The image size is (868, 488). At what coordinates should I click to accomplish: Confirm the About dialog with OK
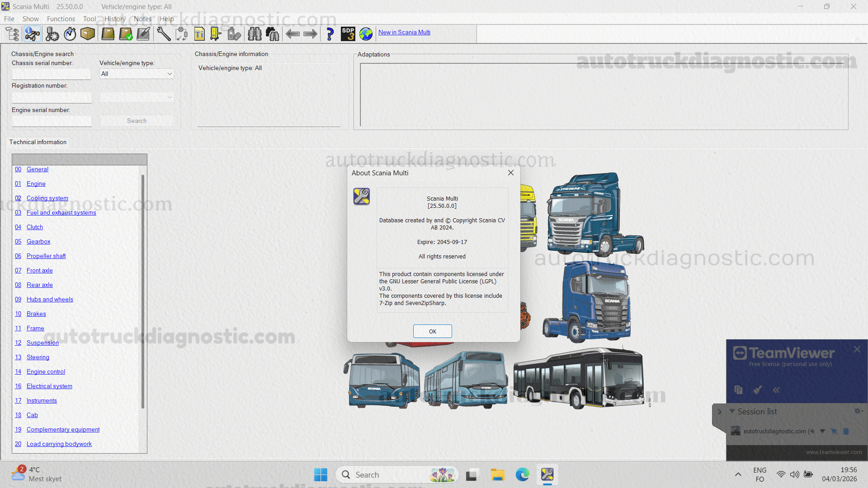(x=432, y=331)
